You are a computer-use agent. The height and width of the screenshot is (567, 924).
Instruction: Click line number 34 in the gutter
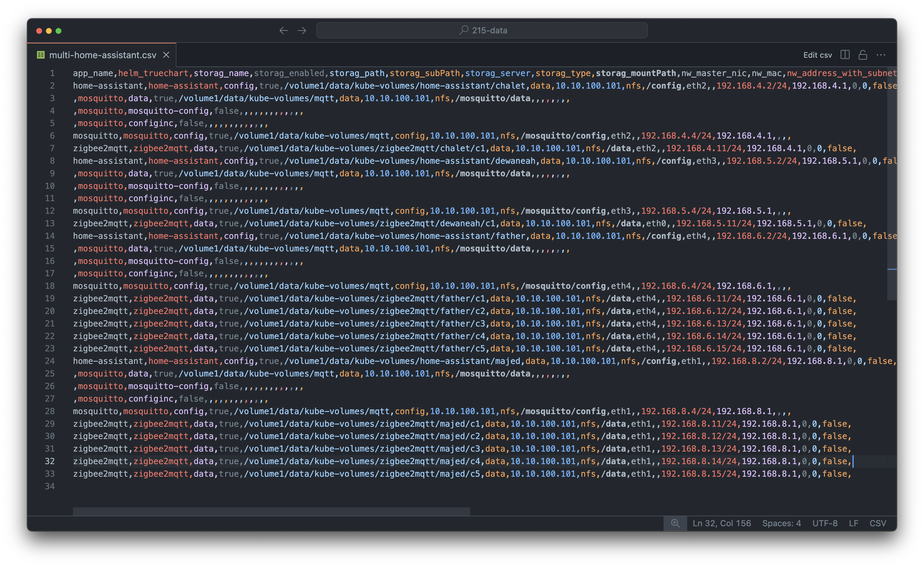pos(50,486)
